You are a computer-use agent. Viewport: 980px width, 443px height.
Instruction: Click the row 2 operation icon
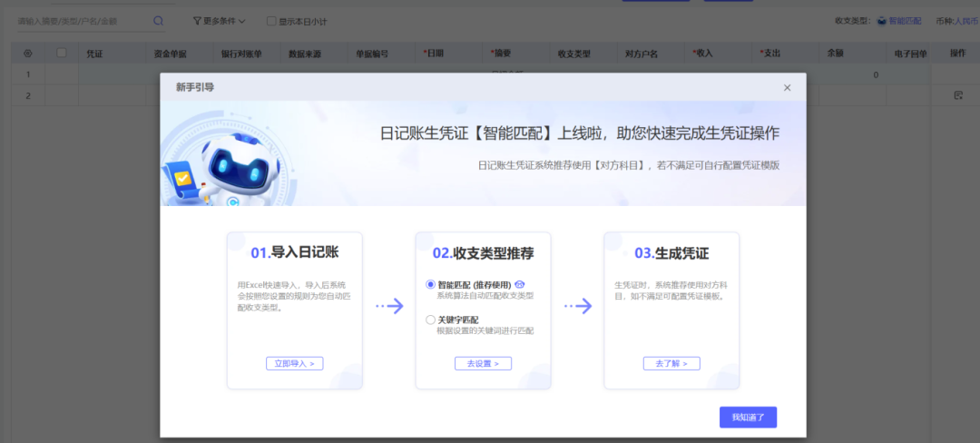click(x=957, y=95)
